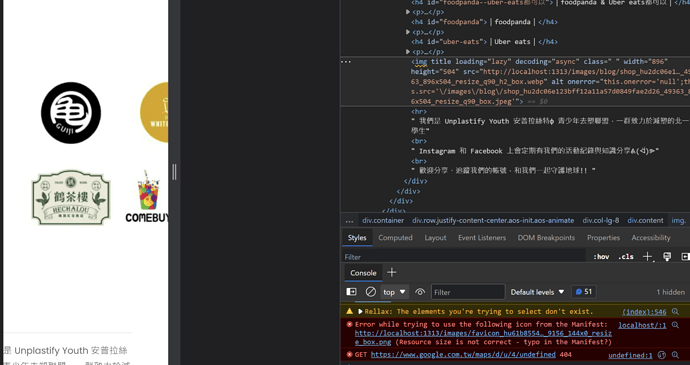Select div.col-lg-8 in breadcrumb
690x365 pixels.
coord(601,221)
